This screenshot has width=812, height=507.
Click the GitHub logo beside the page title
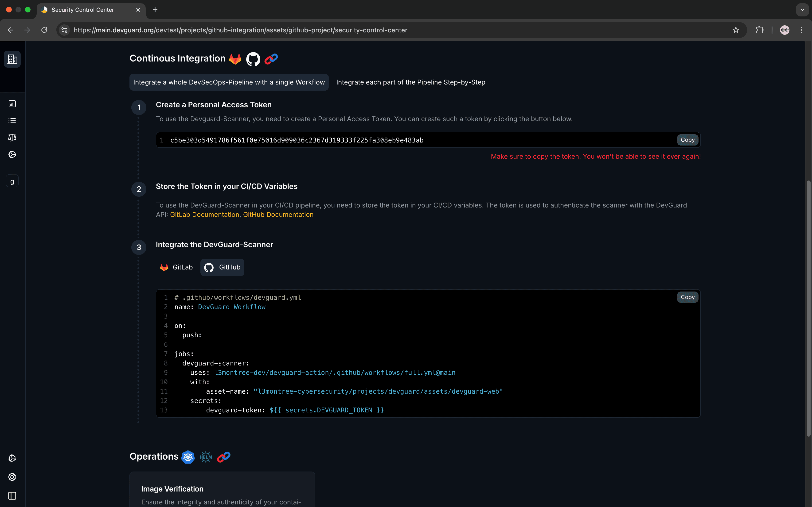coord(253,59)
